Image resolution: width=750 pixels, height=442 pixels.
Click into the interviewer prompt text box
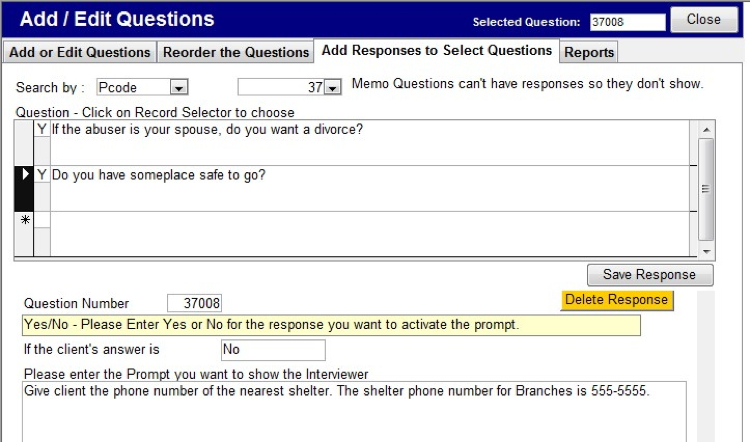[354, 410]
